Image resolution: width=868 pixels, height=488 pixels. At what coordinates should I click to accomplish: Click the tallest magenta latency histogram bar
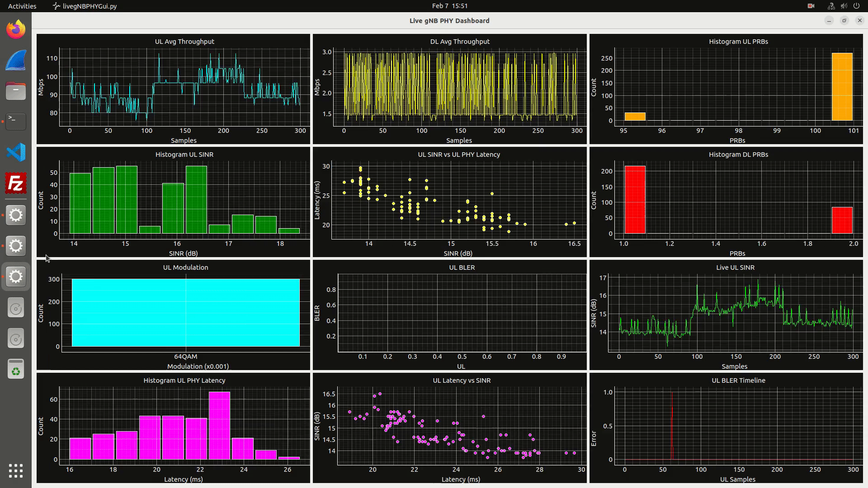pyautogui.click(x=219, y=425)
